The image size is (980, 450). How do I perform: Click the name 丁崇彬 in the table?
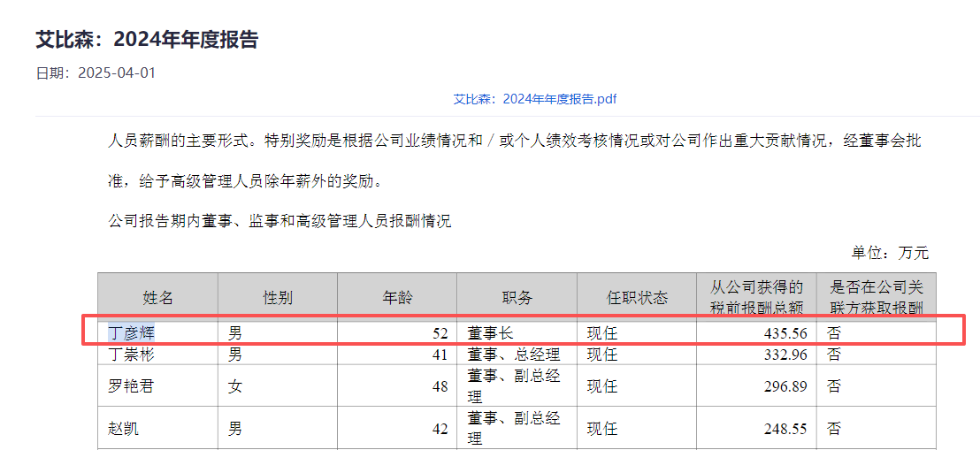tap(130, 355)
